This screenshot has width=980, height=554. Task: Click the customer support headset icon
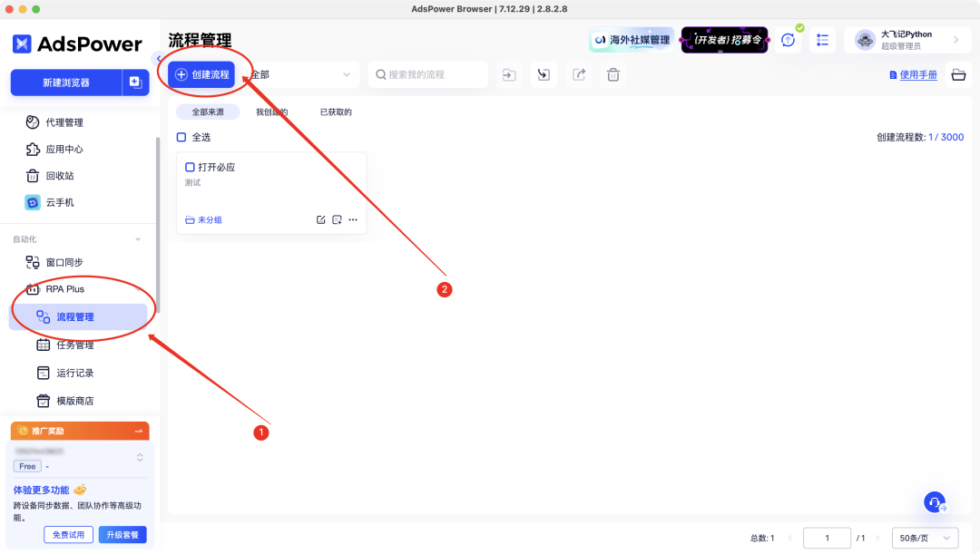point(935,502)
